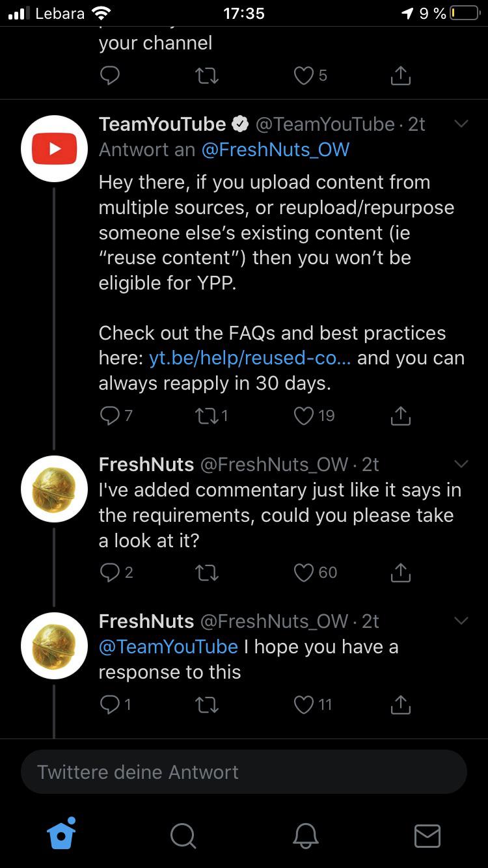Viewport: 488px width, 868px height.
Task: Expand options for FreshNuts commentary tweet
Action: pyautogui.click(x=461, y=464)
